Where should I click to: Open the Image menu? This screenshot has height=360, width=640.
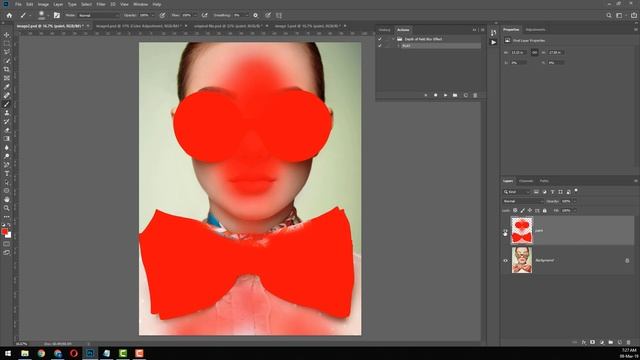point(43,4)
